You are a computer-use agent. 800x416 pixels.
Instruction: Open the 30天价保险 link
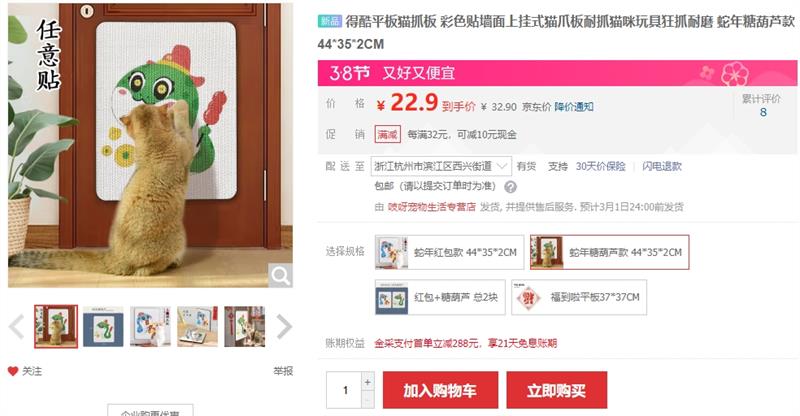point(601,166)
